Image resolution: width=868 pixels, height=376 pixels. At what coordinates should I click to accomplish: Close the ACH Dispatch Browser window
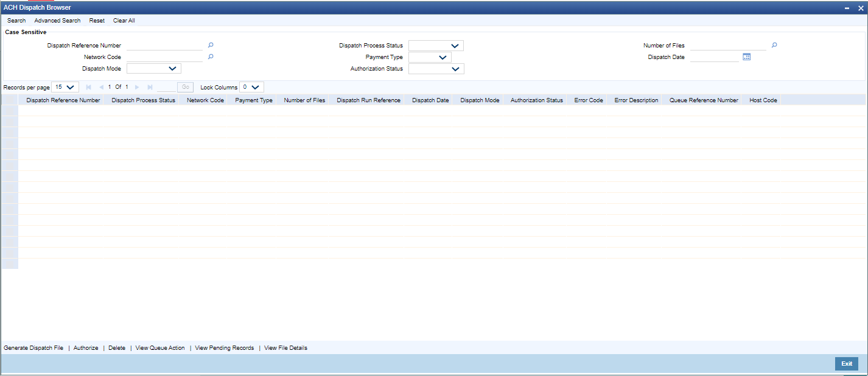click(859, 7)
